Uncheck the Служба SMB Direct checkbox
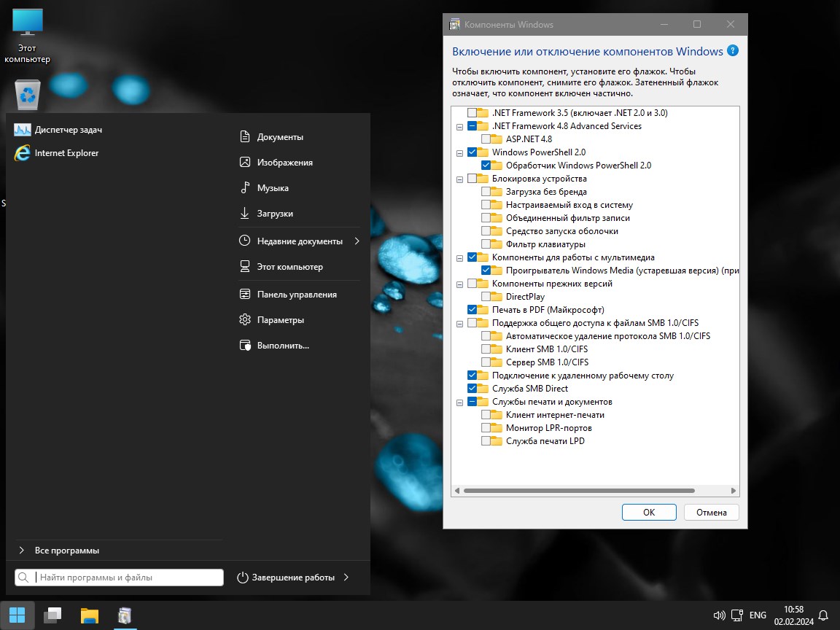 pyautogui.click(x=472, y=389)
